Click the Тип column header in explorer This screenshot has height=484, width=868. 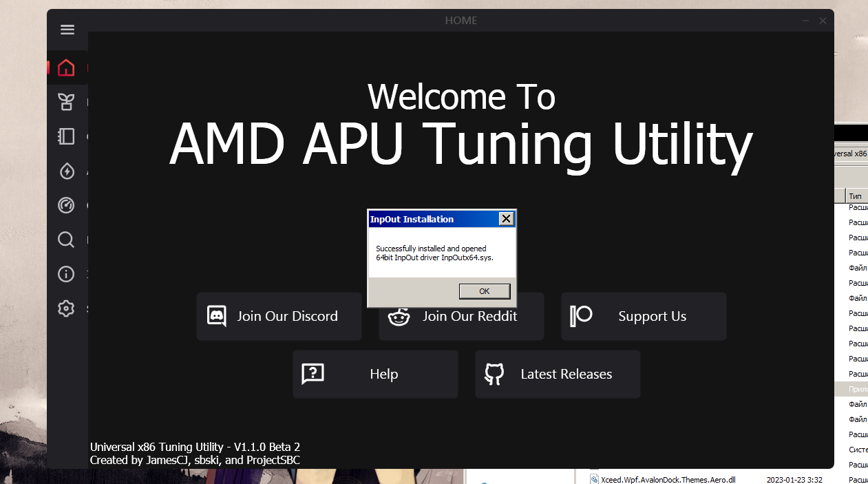pyautogui.click(x=856, y=196)
